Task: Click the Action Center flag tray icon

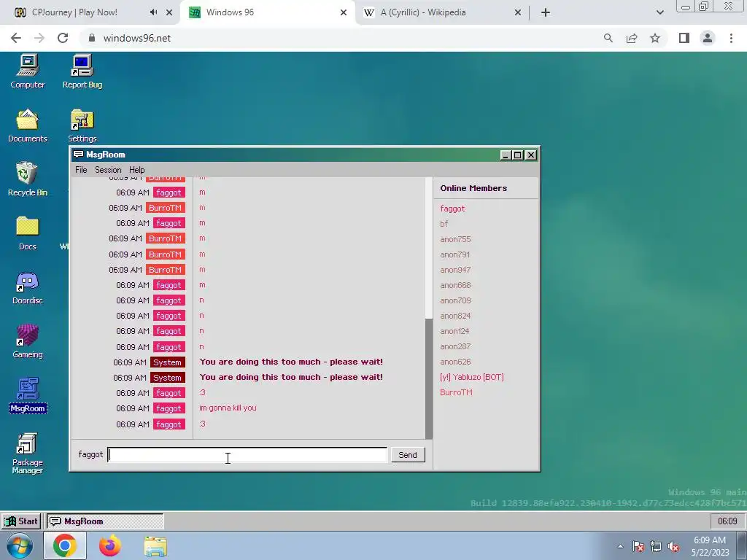Action: click(638, 547)
